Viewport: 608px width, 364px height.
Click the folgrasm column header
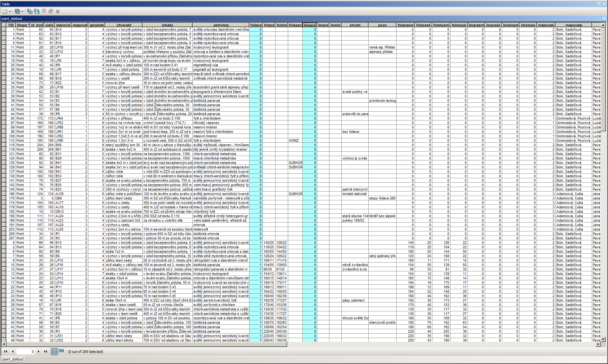point(406,25)
